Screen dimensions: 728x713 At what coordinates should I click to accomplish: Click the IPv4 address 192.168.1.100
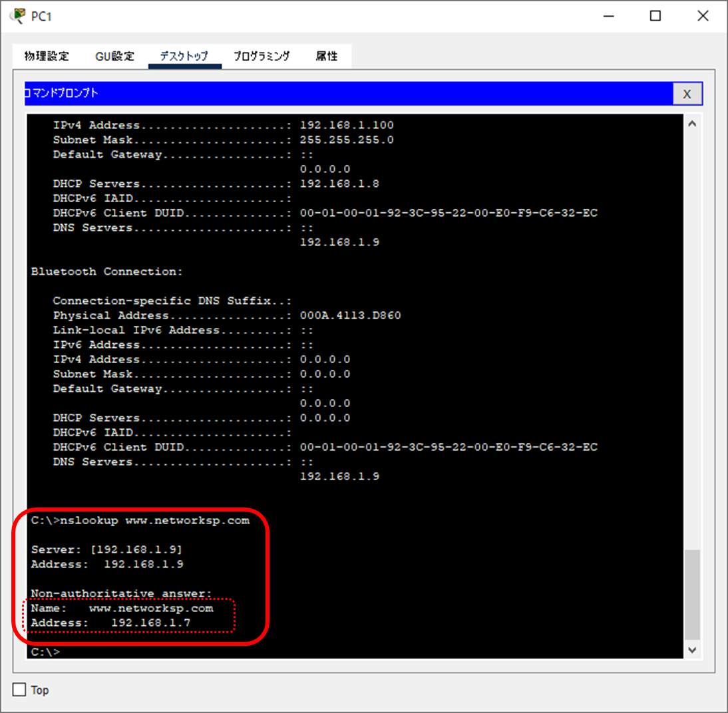pyautogui.click(x=346, y=125)
